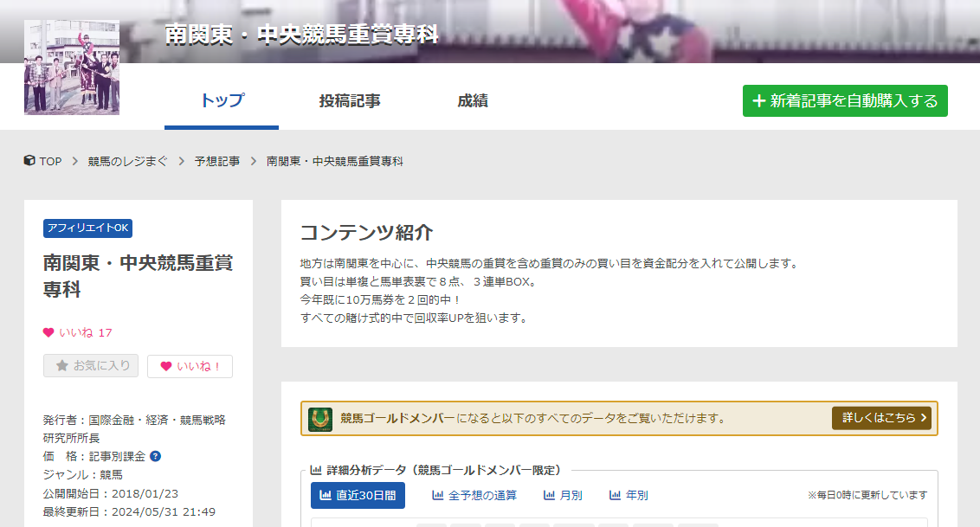This screenshot has width=980, height=527.
Task: Click the pink heart icon beside いいね 17
Action: [48, 333]
